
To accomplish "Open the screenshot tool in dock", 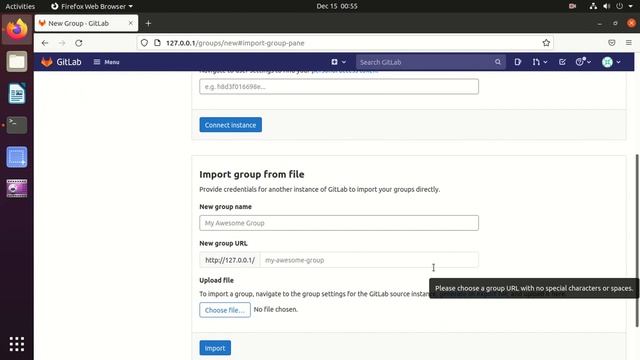I will click(17, 157).
